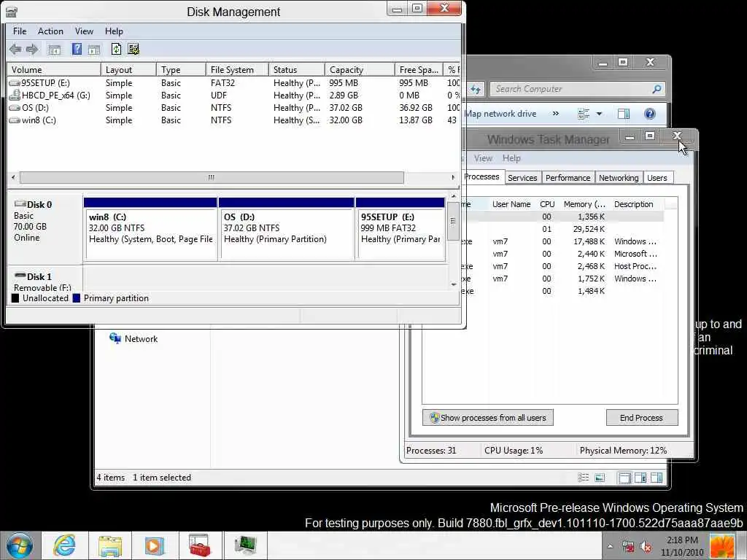
Task: Open the File menu in Disk Management
Action: point(20,31)
